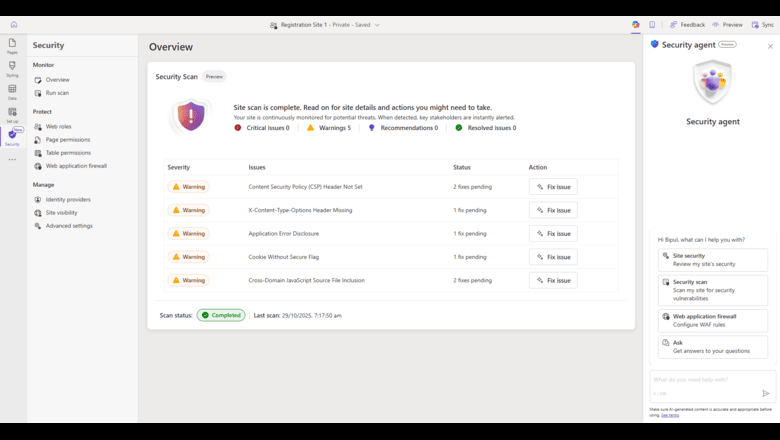Click the Sync button
Image resolution: width=780 pixels, height=440 pixels.
pos(763,24)
